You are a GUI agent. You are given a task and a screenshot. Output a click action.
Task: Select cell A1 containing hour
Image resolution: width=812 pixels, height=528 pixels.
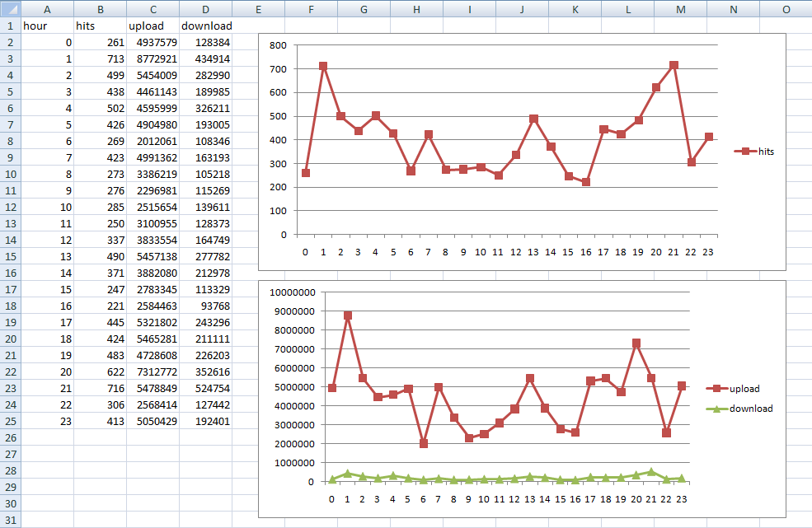click(x=47, y=26)
